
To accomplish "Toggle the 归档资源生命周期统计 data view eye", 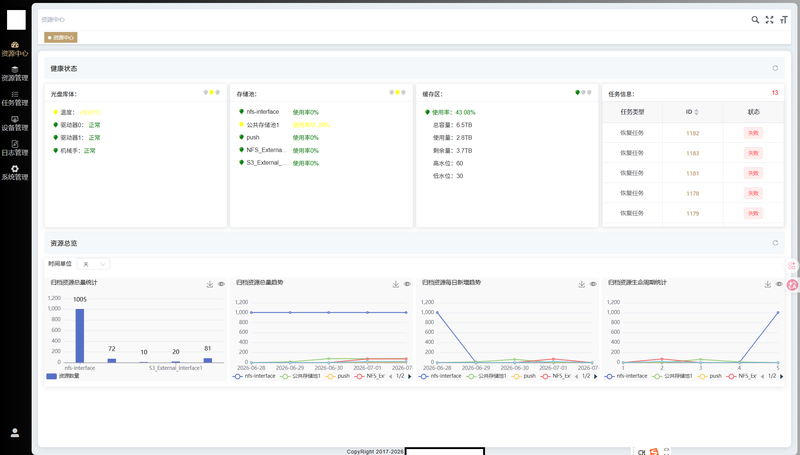I will point(779,284).
